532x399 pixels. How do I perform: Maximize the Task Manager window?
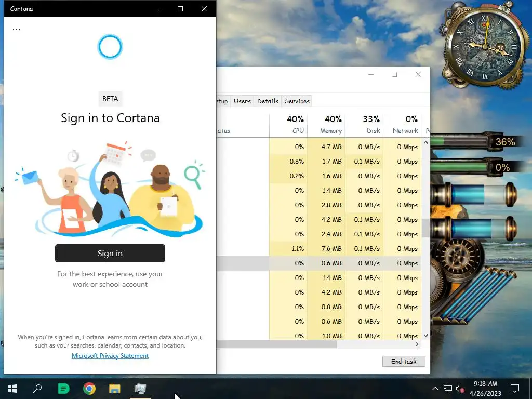coord(394,74)
